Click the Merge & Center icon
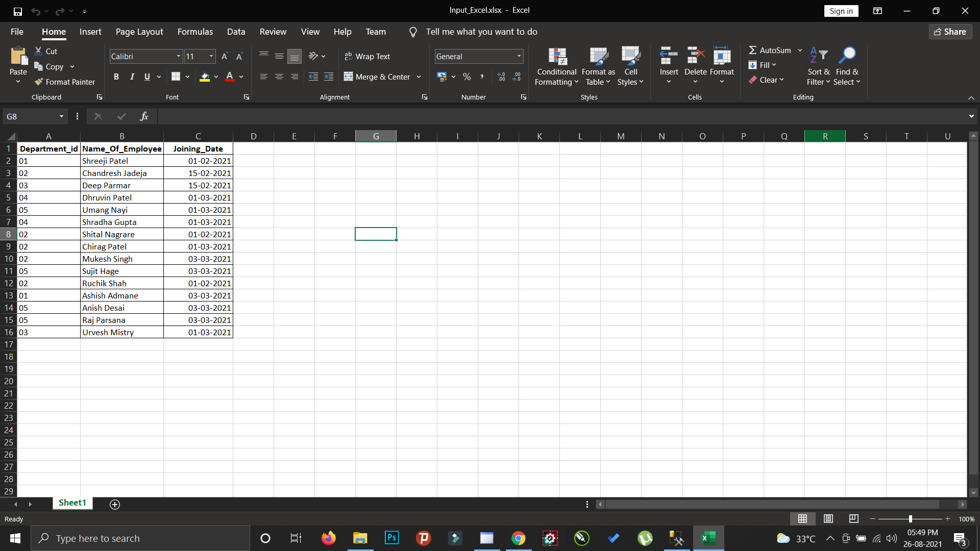 (349, 77)
